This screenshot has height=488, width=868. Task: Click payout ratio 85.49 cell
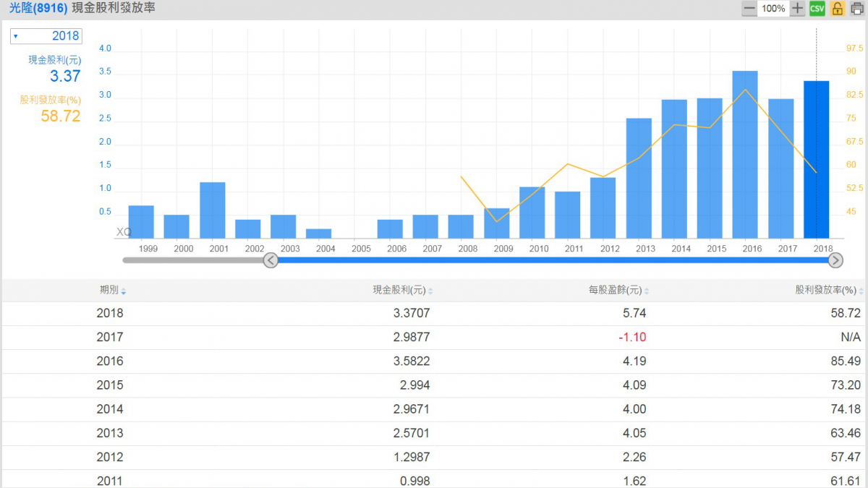[x=846, y=361]
